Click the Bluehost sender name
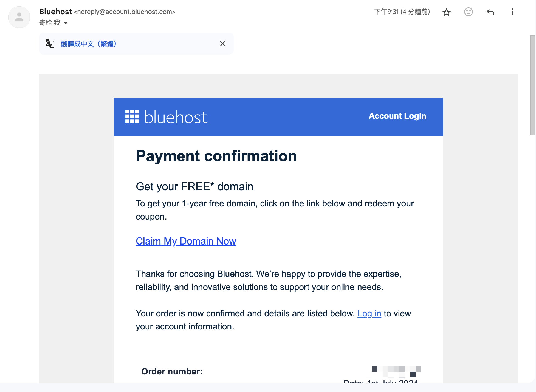536x392 pixels. 55,12
